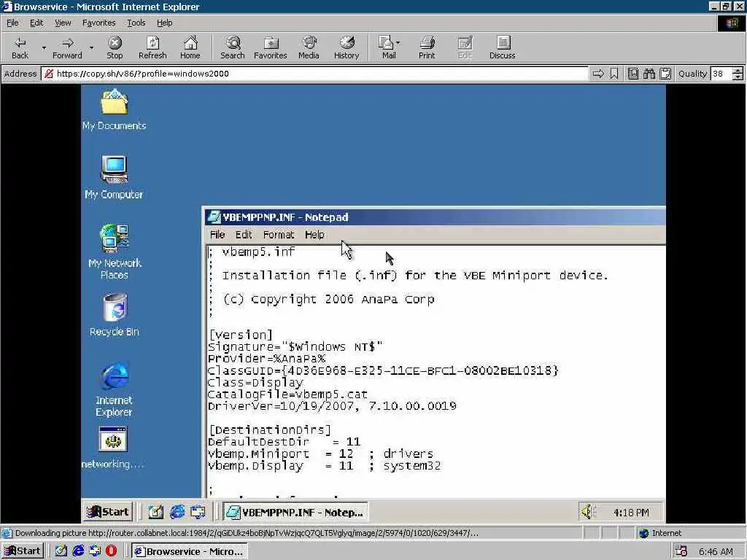Refresh the page in Internet Explorer
Viewport: 747px width, 560px height.
(152, 47)
